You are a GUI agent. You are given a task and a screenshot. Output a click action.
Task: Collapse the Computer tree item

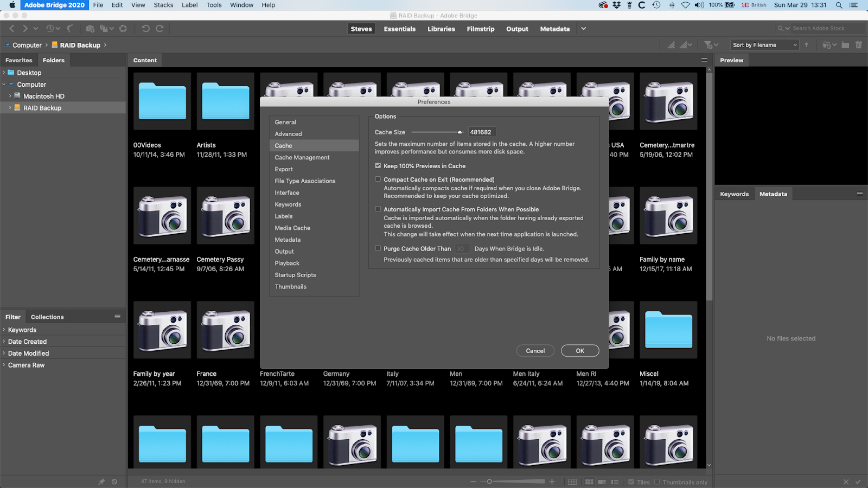pos(4,85)
